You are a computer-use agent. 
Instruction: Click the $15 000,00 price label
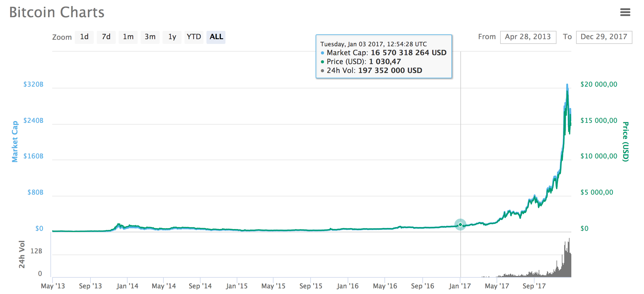[x=599, y=120]
